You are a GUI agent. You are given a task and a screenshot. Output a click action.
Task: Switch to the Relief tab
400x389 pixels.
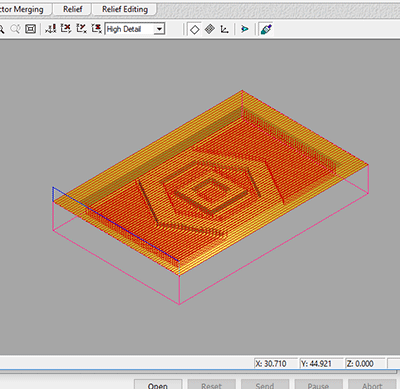point(73,9)
